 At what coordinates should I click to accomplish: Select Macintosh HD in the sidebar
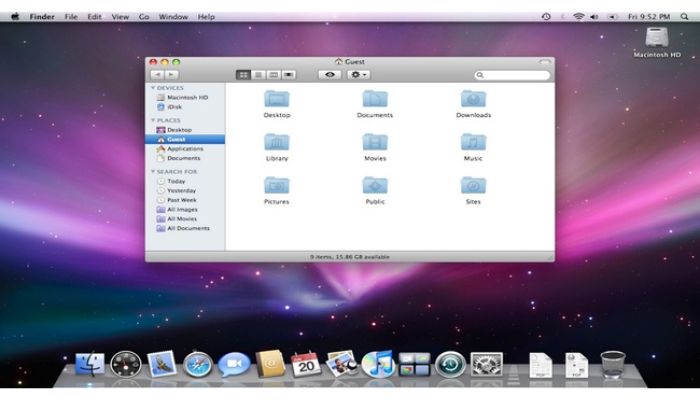point(185,97)
